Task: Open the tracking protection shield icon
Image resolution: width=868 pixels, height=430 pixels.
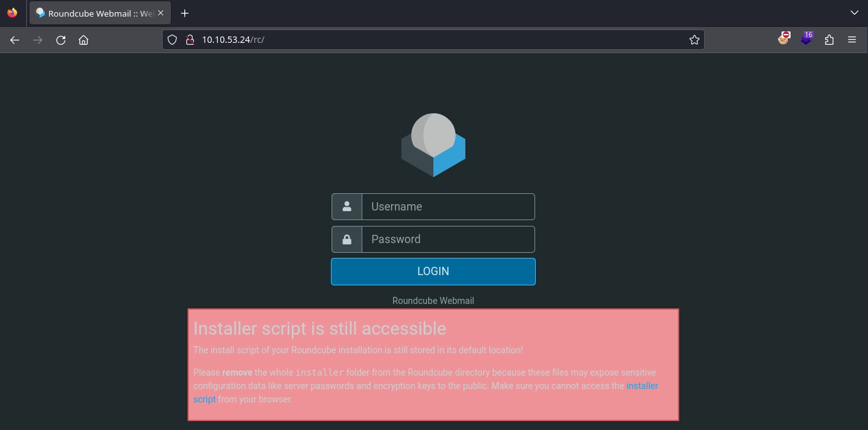Action: 172,40
